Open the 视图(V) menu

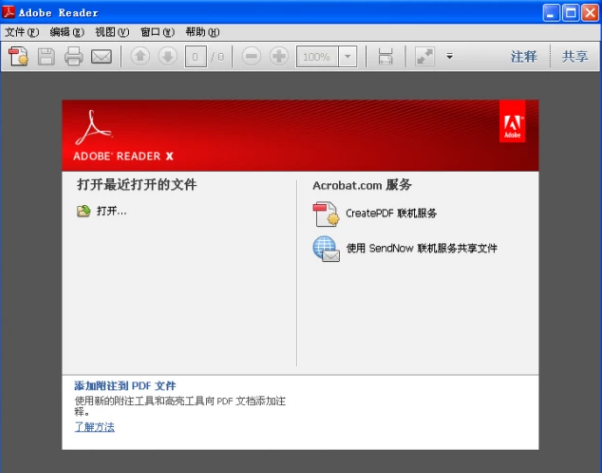click(112, 32)
